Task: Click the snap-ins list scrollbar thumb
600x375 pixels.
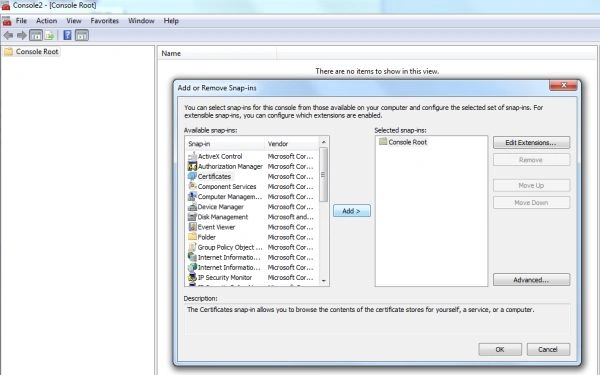Action: [x=324, y=174]
